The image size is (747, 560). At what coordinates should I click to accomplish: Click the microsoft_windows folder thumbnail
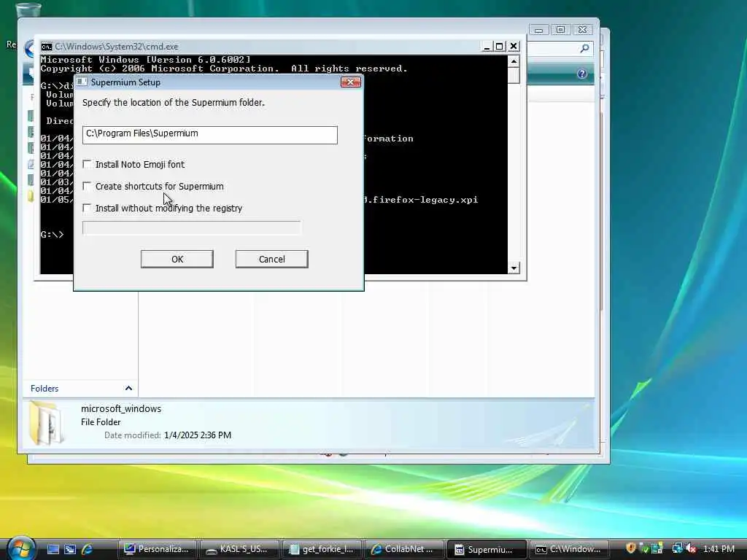tap(46, 423)
